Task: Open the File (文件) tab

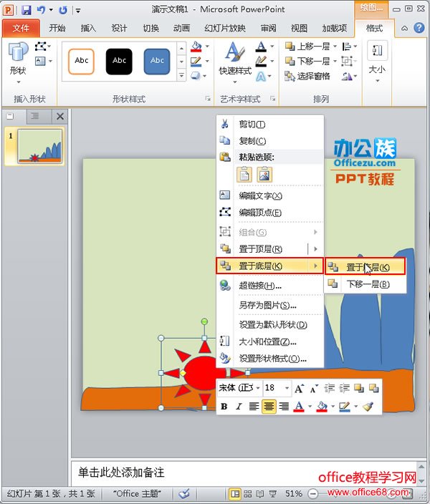Action: (x=21, y=29)
